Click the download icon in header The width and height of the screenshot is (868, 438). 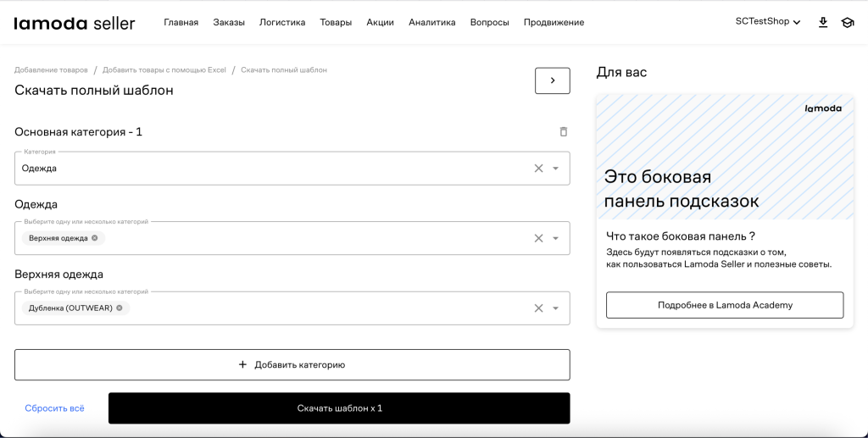823,23
